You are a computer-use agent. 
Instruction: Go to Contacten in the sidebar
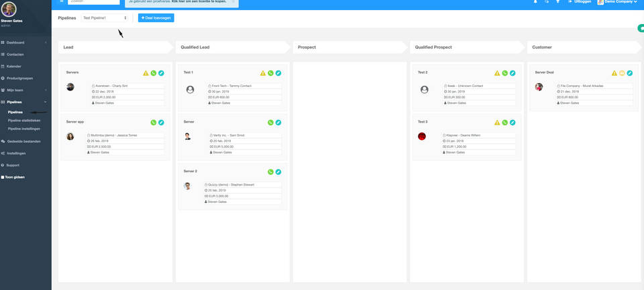[15, 54]
